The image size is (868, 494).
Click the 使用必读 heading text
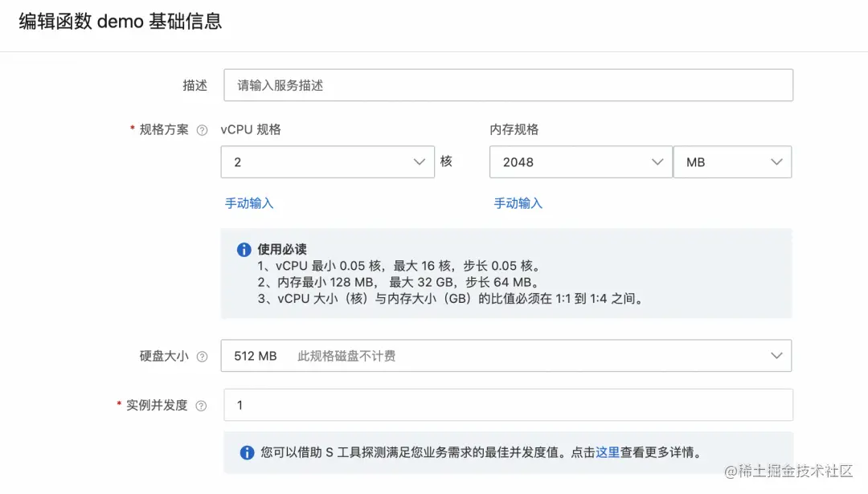point(282,250)
